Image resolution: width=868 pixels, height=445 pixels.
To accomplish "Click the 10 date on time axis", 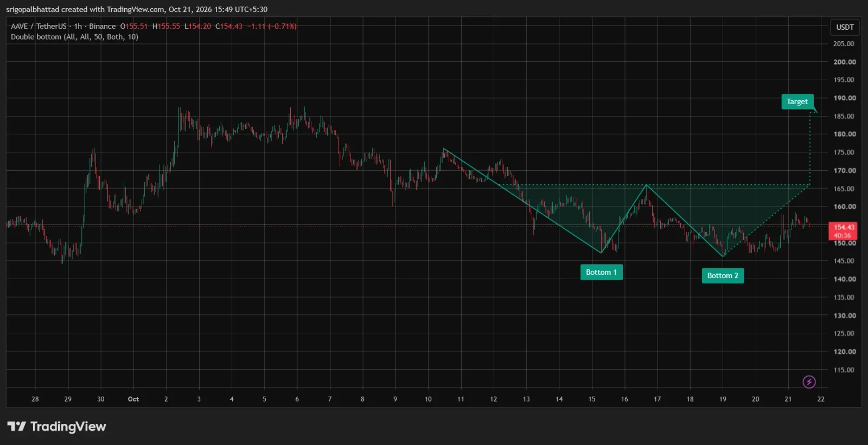I will 428,399.
